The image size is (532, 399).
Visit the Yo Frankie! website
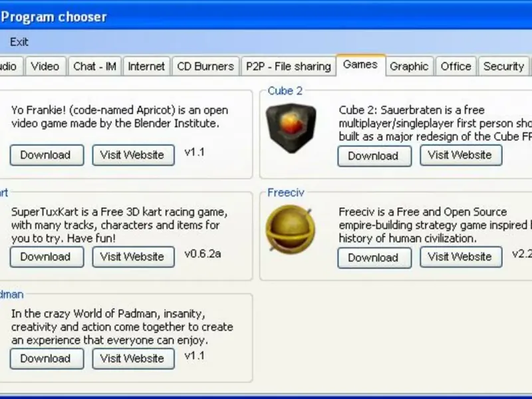(134, 155)
